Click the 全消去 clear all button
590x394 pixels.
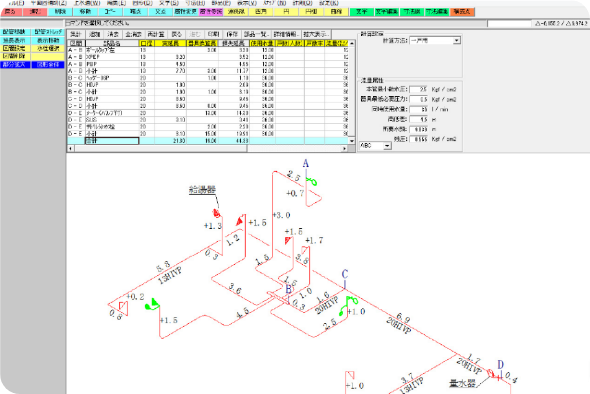[x=133, y=34]
